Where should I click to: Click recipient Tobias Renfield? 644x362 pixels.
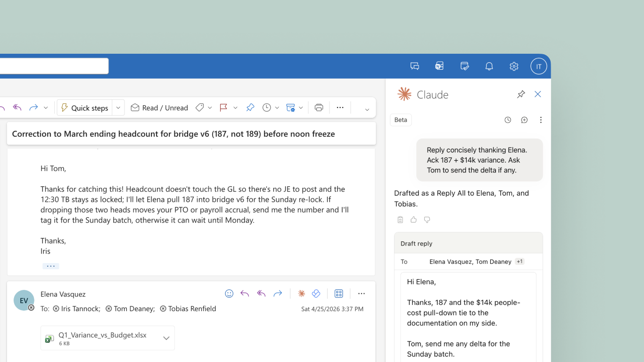point(188,309)
